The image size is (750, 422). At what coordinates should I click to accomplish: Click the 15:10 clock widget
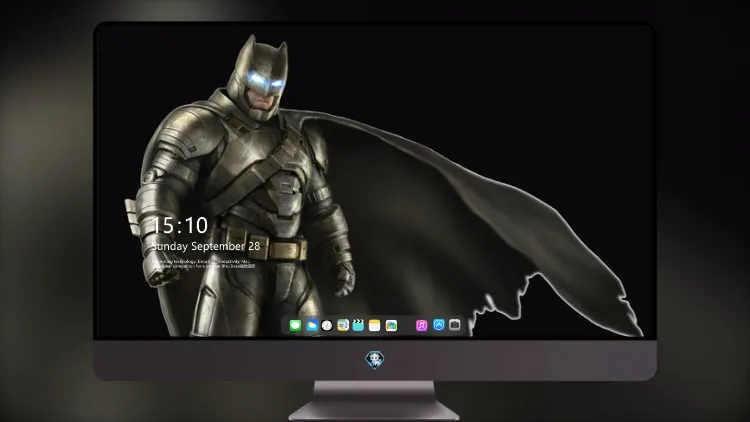[180, 225]
